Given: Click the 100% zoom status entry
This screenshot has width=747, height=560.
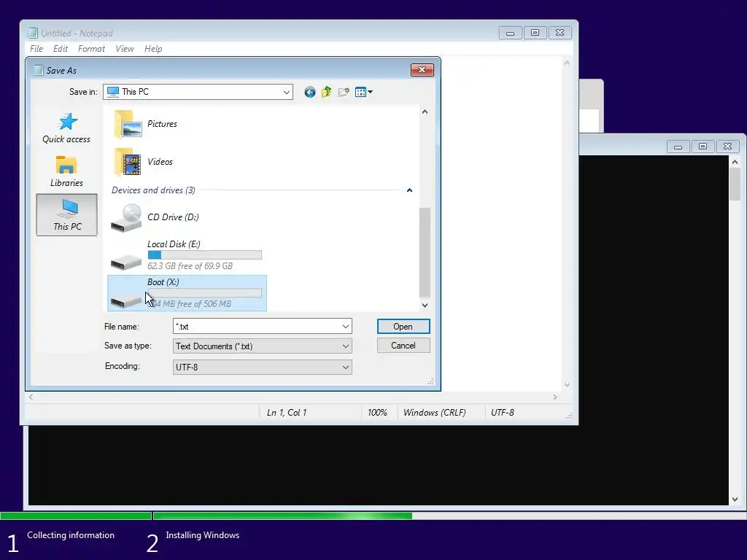Looking at the screenshot, I should 377,413.
